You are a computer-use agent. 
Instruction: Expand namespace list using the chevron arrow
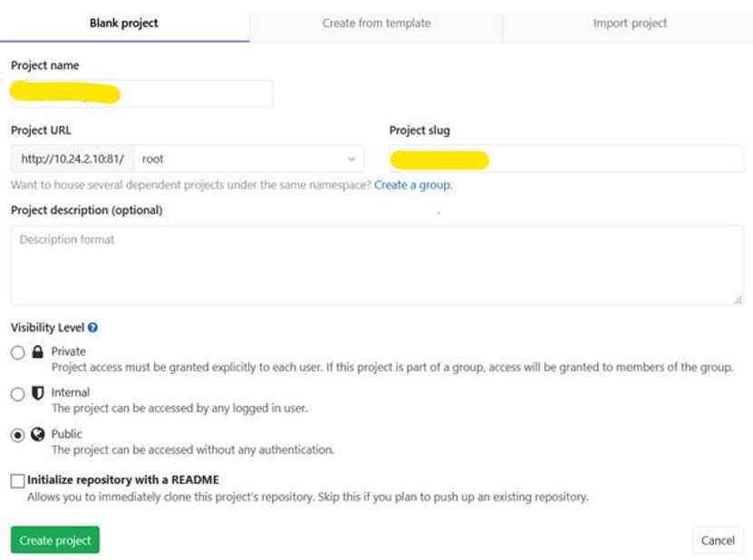[x=352, y=159]
